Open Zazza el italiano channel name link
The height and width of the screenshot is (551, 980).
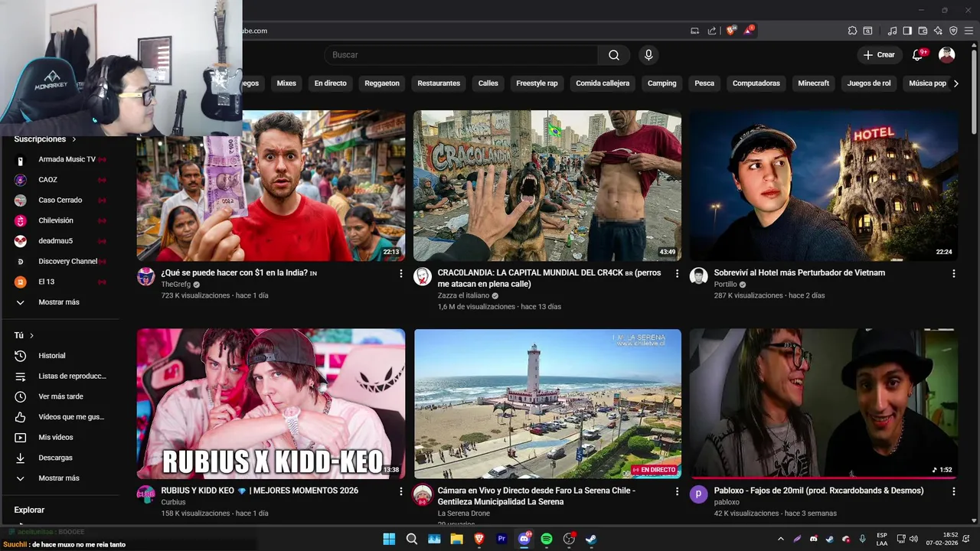[x=463, y=295]
